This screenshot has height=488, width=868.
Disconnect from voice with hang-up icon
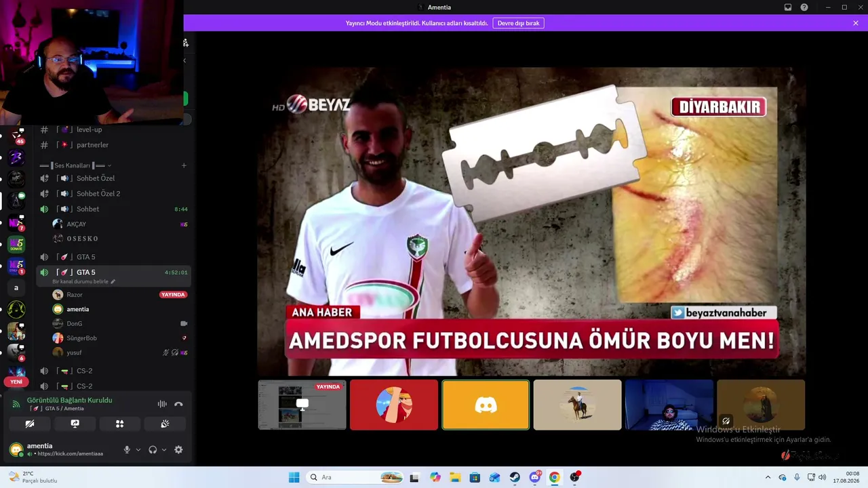click(178, 404)
